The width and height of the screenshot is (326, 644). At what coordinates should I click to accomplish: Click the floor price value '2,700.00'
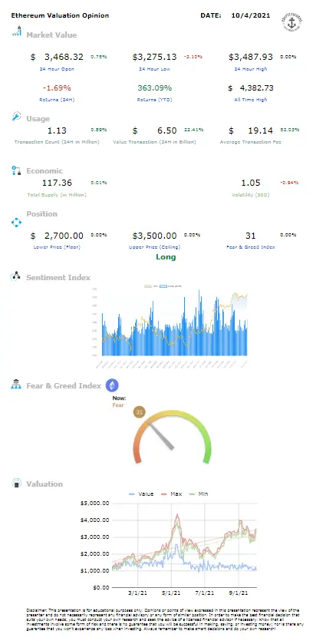point(64,236)
